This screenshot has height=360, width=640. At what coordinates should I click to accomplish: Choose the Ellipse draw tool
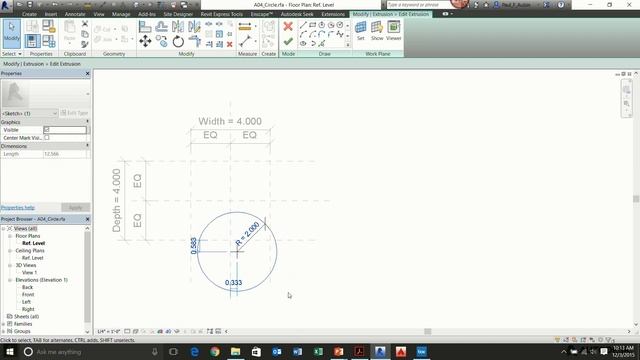[303, 43]
